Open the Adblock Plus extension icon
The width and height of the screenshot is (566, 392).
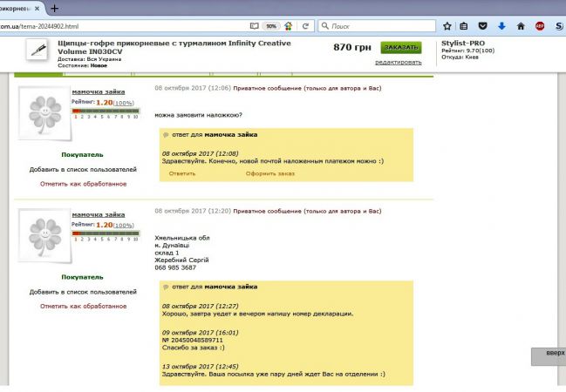[x=540, y=26]
